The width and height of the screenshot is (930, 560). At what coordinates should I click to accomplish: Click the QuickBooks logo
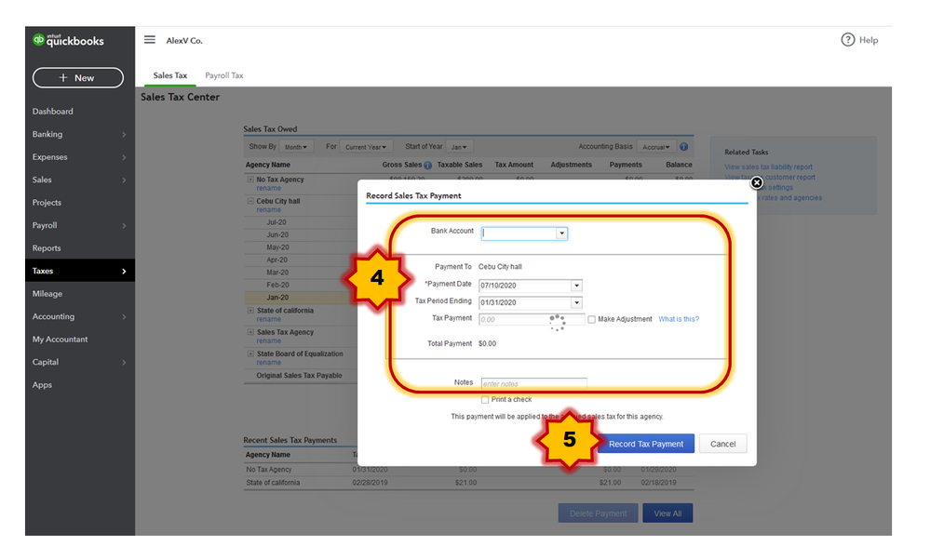coord(68,40)
